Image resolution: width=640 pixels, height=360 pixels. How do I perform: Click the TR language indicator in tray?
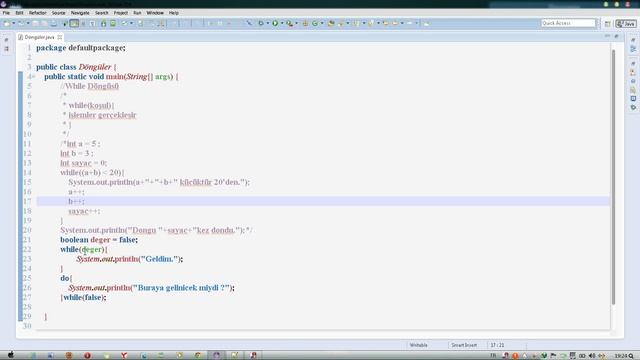point(493,356)
